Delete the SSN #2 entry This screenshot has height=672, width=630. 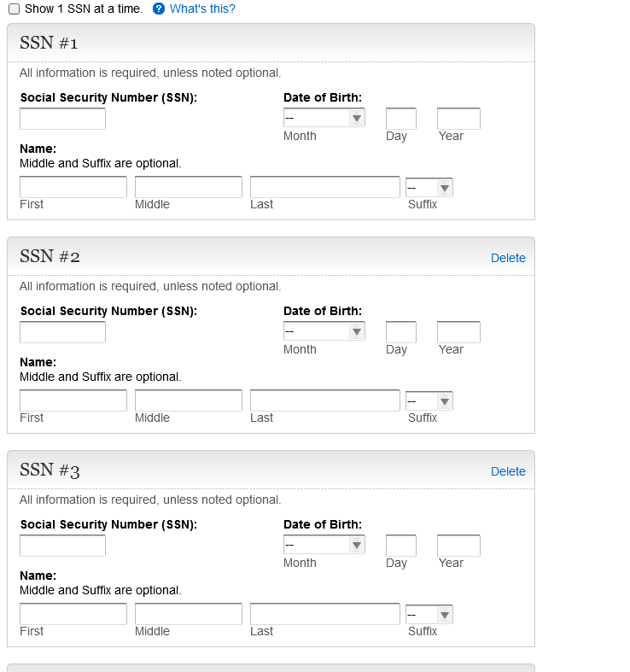508,258
